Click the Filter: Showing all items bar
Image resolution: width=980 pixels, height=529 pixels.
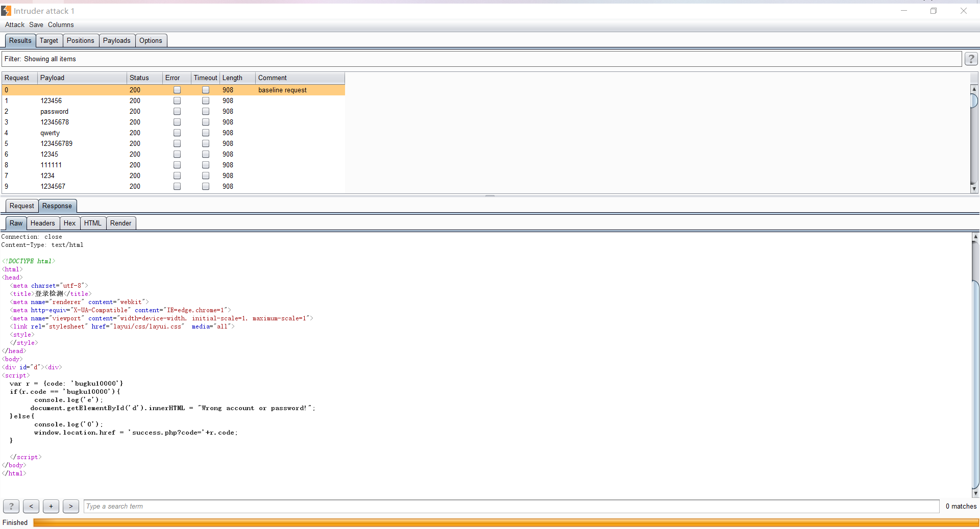(482, 59)
